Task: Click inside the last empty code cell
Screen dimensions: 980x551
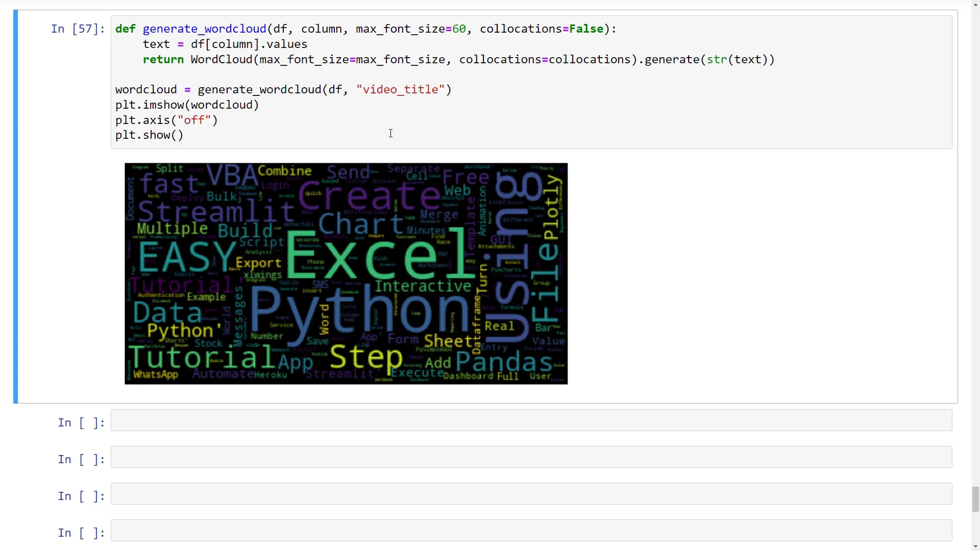Action: pos(531,531)
